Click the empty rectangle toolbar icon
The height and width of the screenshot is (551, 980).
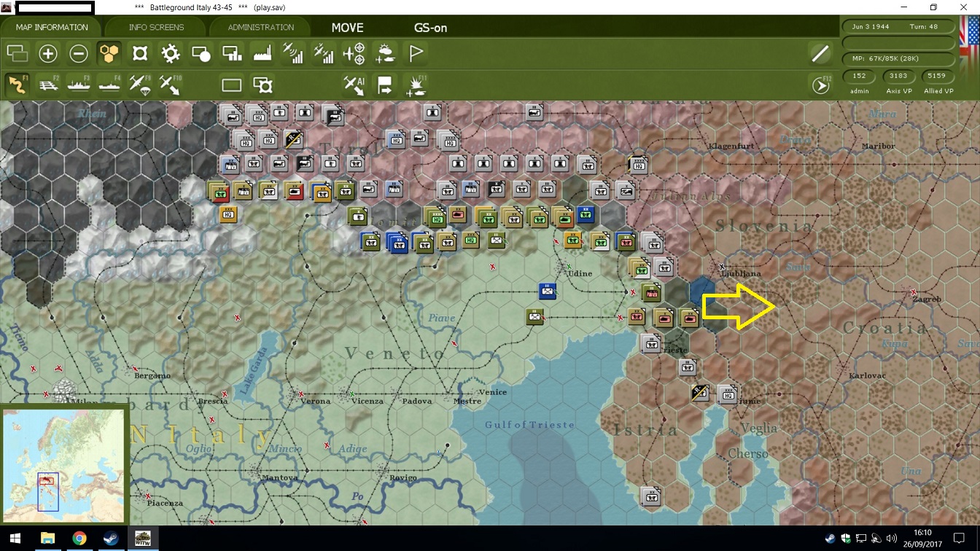pos(232,85)
